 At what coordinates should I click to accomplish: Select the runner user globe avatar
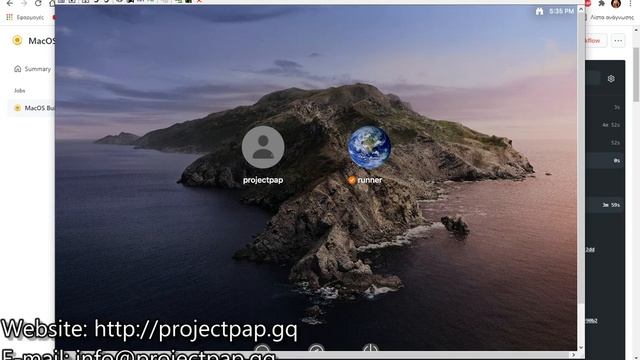369,147
